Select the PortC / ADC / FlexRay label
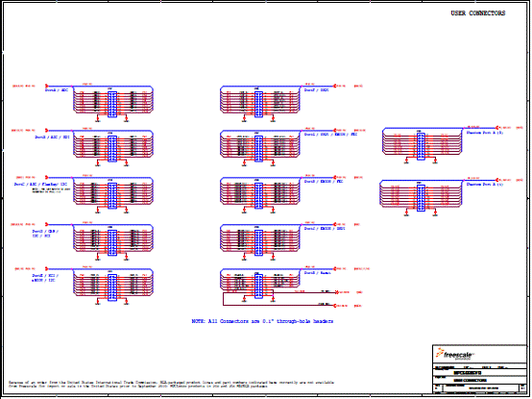The image size is (532, 399). (x=40, y=184)
